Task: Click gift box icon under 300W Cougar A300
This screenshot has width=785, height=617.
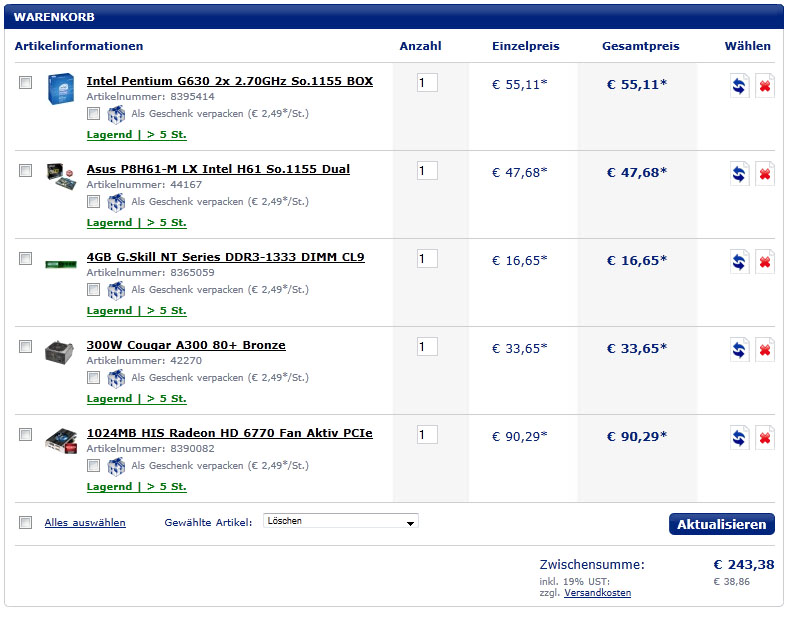Action: [x=116, y=378]
